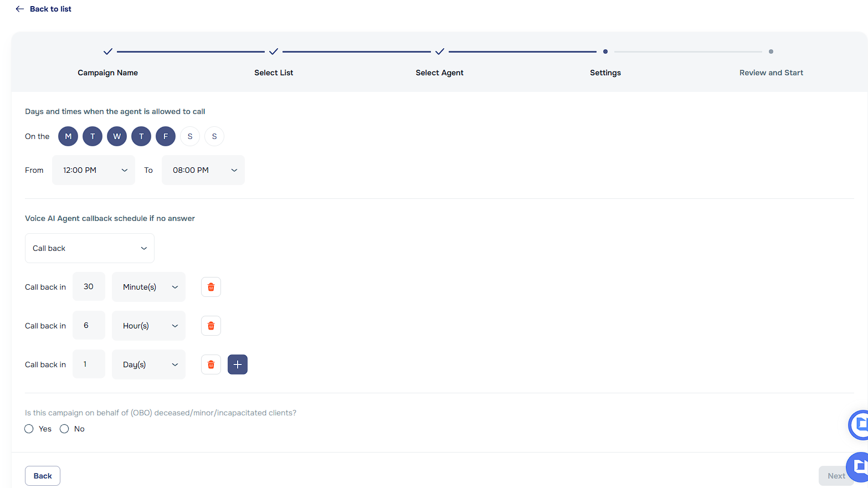Click the Next button
Screen dimensions: 868x488
pos(835,476)
